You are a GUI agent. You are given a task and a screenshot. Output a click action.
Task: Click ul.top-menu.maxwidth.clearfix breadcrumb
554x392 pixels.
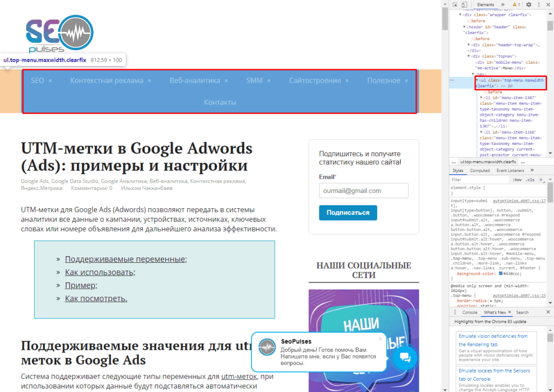pos(488,162)
